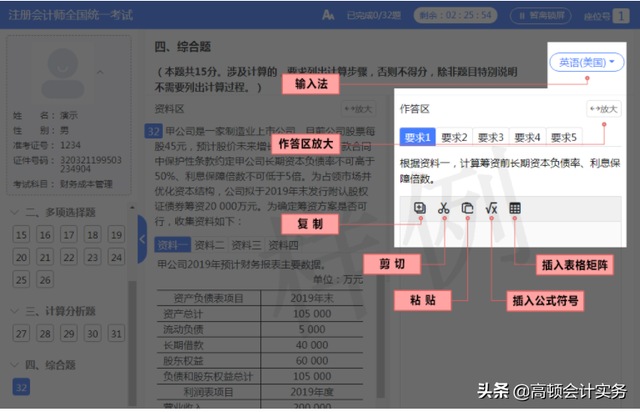
Task: Go to question 25
Action: 21,280
